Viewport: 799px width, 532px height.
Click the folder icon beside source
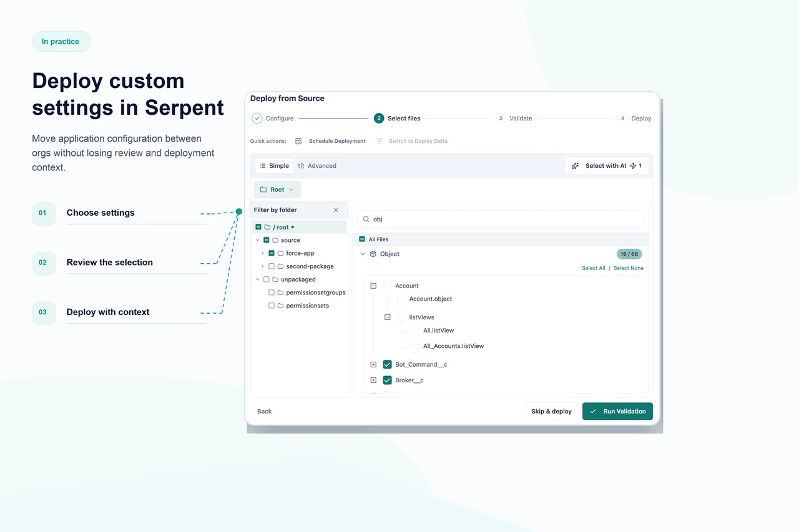click(x=275, y=240)
